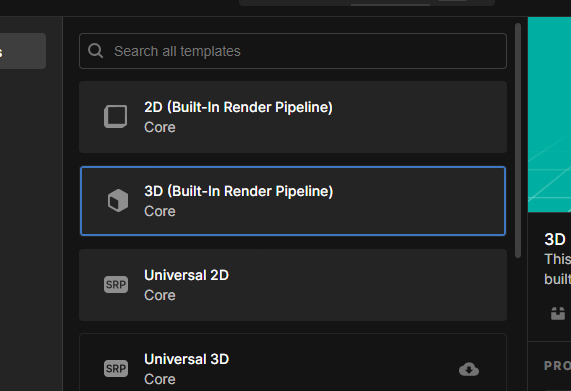The width and height of the screenshot is (571, 391).
Task: Click the 3D cube template icon
Action: [x=118, y=200]
